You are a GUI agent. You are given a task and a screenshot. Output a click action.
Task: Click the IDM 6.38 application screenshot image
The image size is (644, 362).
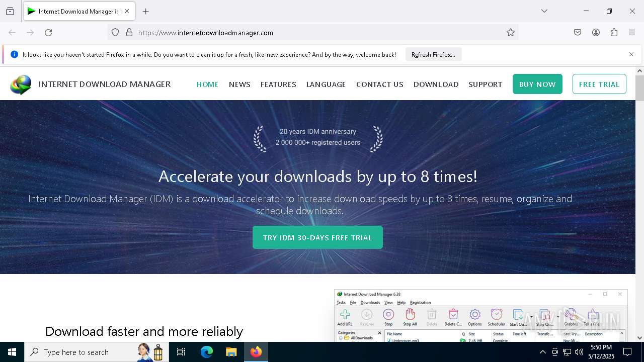[481, 316]
